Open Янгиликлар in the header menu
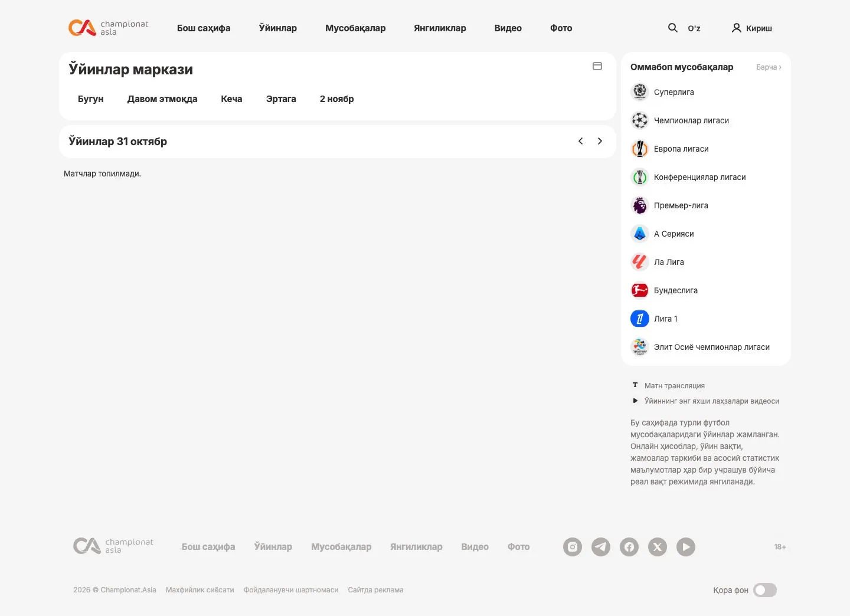 point(440,28)
